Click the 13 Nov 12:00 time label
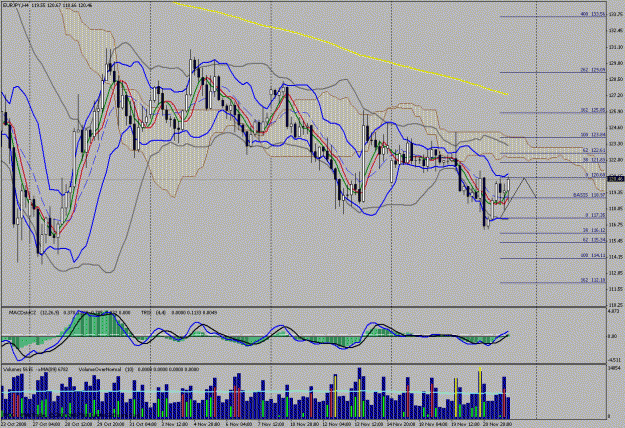This screenshot has height=428, width=625. (369, 424)
